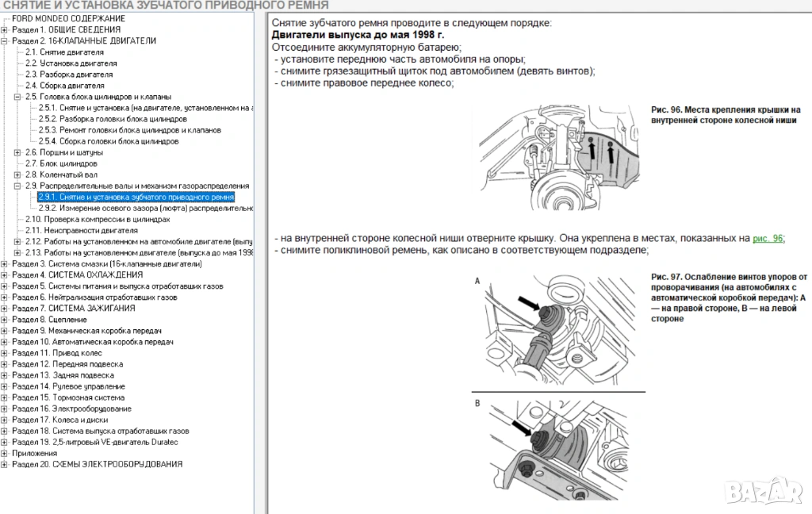
Task: Collapse the 2.5 Головка блока цилиндров branch
Action: [x=17, y=97]
